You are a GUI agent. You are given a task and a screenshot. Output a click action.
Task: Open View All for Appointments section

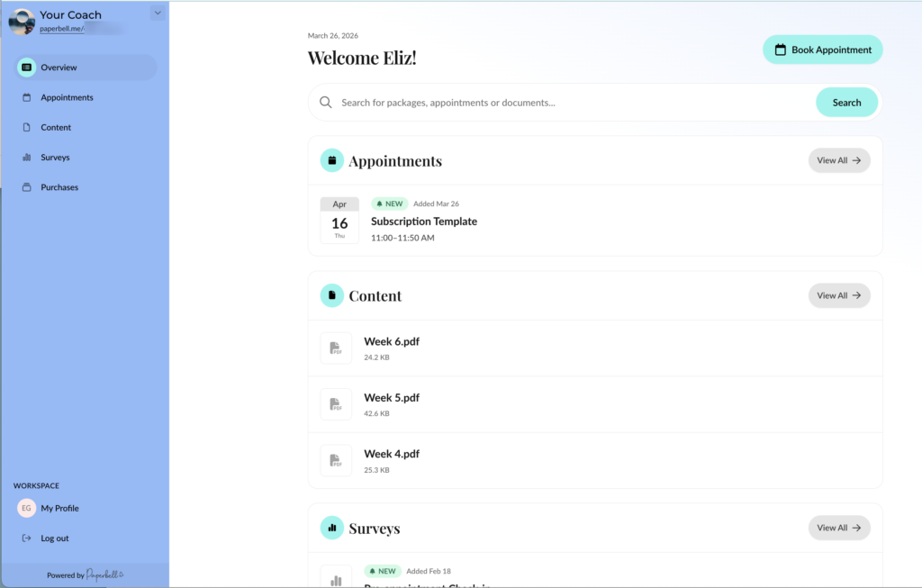click(838, 160)
